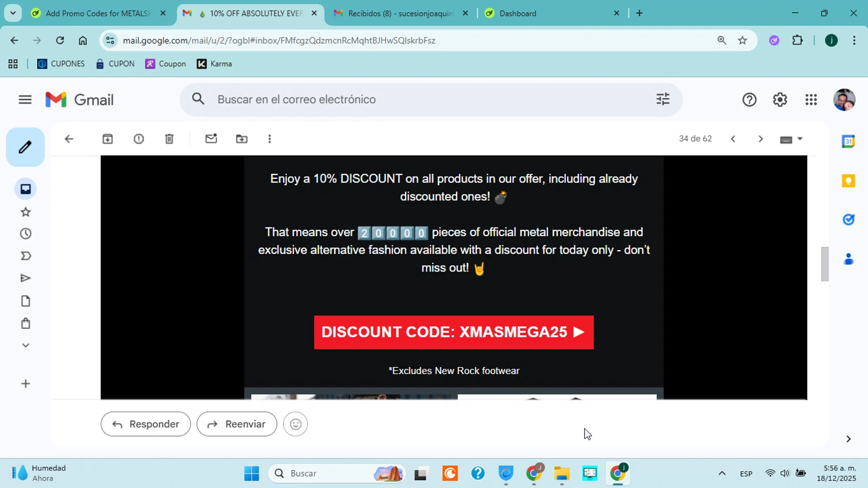Show hidden system tray icons
Image resolution: width=868 pixels, height=488 pixels.
[x=722, y=474]
